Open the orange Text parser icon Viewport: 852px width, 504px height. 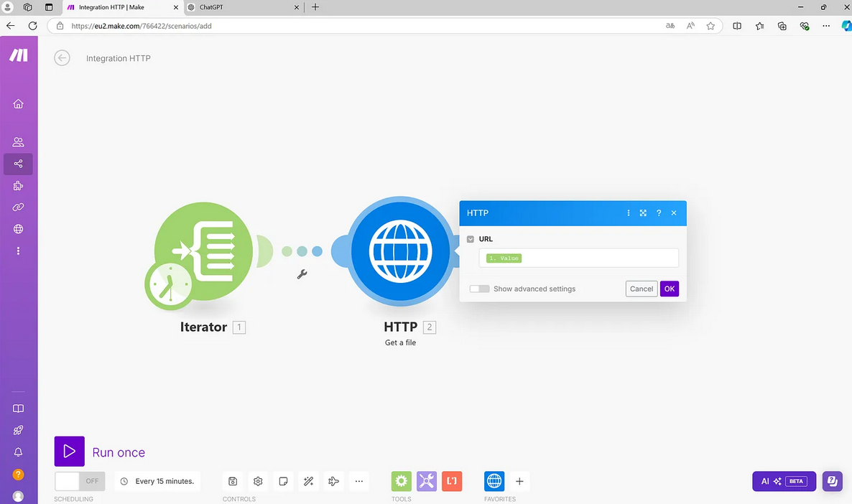(x=452, y=481)
